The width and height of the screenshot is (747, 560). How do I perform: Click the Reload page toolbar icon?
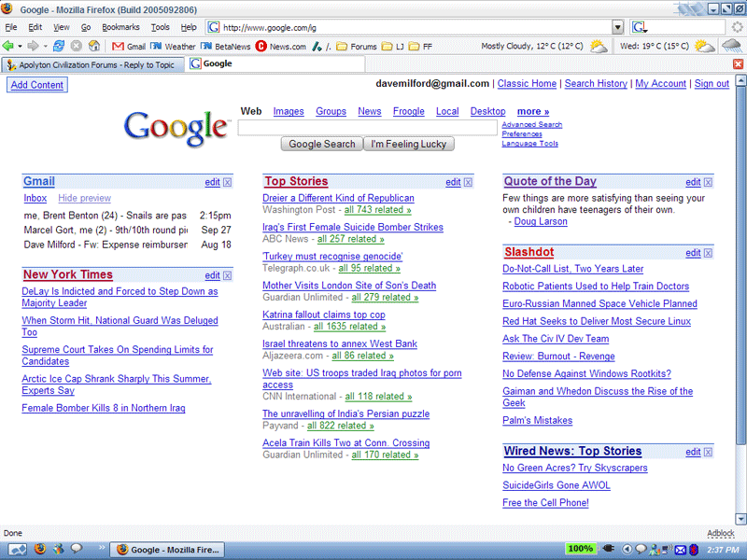coord(59,46)
